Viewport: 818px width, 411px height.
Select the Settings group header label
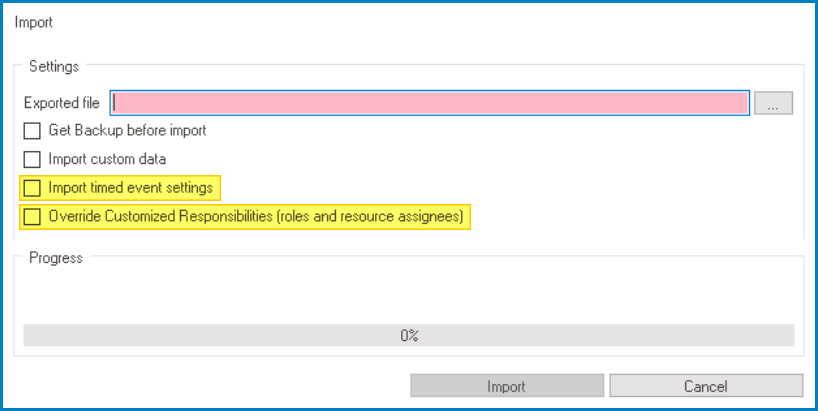[x=54, y=66]
